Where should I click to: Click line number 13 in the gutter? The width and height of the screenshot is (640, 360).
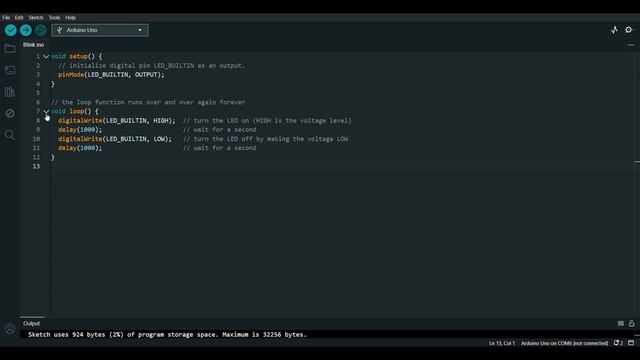(x=36, y=166)
